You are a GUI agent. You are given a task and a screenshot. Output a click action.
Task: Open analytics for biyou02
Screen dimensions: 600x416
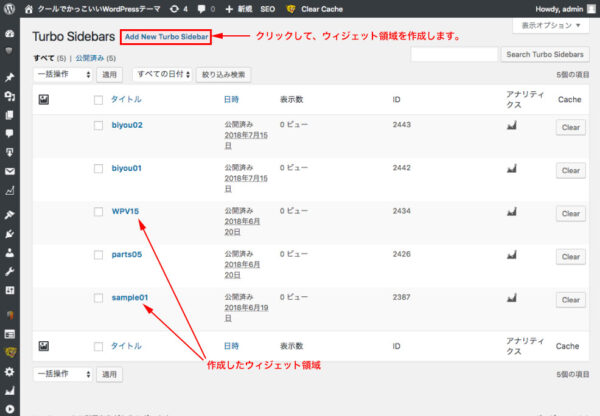(512, 125)
